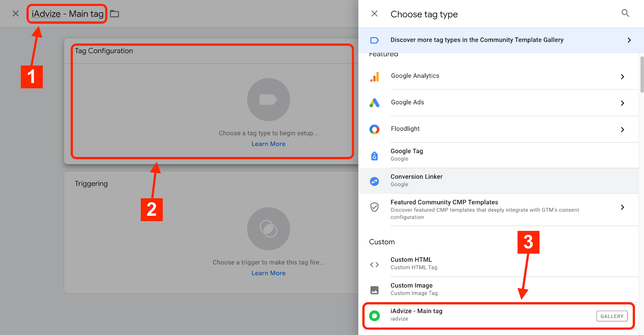This screenshot has width=644, height=335.
Task: Click the Custom HTML code brackets icon
Action: [374, 265]
